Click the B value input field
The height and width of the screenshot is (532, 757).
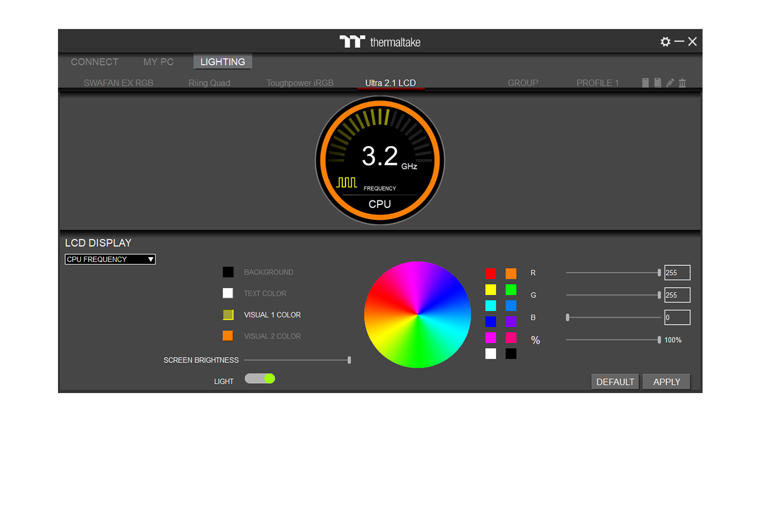pos(677,317)
